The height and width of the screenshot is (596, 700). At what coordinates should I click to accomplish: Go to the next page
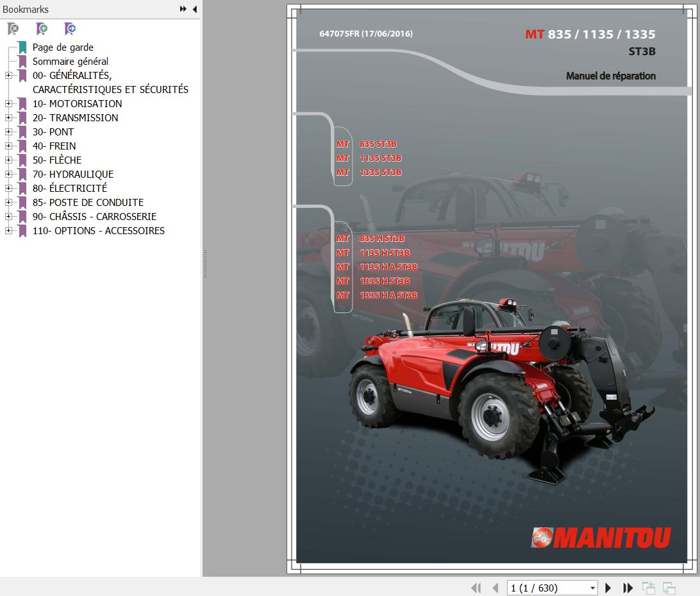[x=608, y=588]
